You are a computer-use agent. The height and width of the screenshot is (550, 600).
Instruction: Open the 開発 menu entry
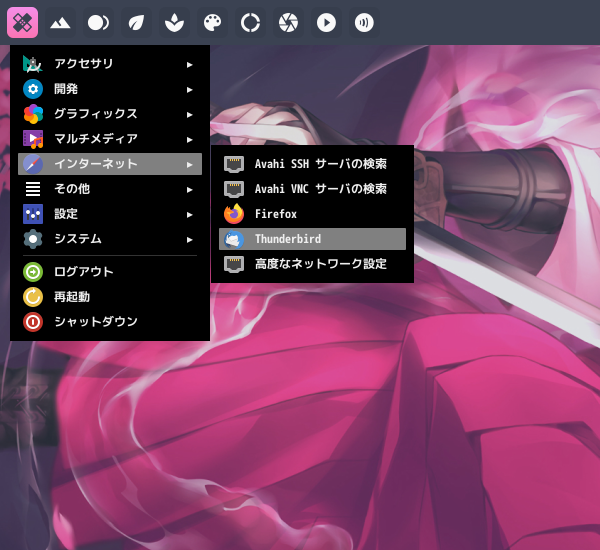pyautogui.click(x=110, y=89)
